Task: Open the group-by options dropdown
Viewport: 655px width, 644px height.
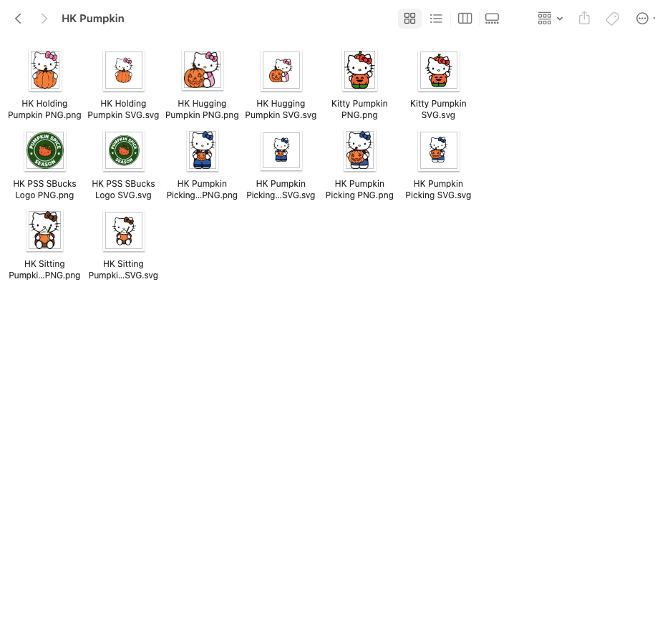Action: (550, 19)
